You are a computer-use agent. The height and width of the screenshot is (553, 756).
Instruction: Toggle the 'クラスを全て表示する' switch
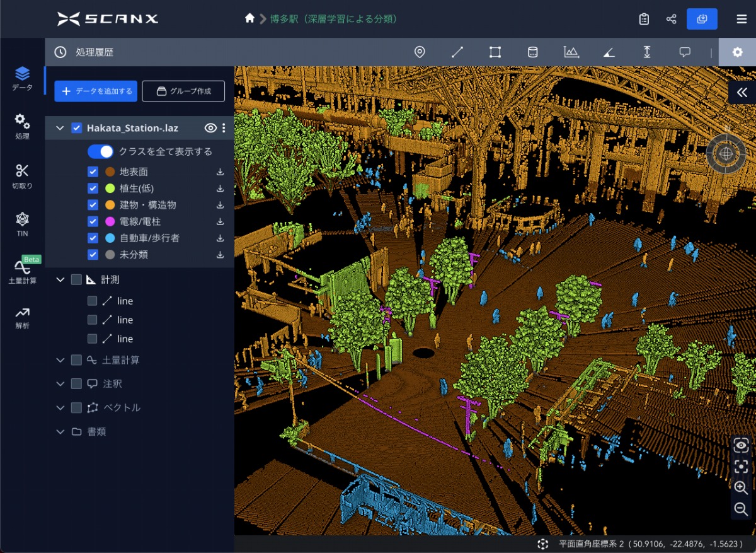(x=100, y=151)
